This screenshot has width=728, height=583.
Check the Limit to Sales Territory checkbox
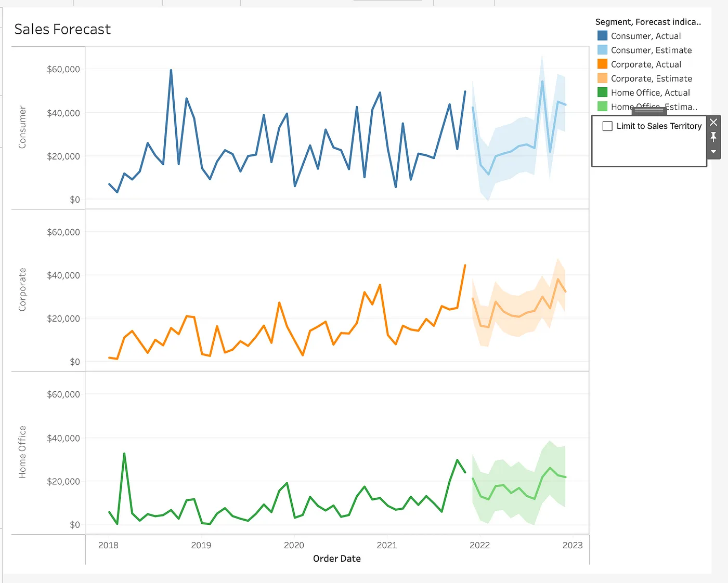[607, 126]
